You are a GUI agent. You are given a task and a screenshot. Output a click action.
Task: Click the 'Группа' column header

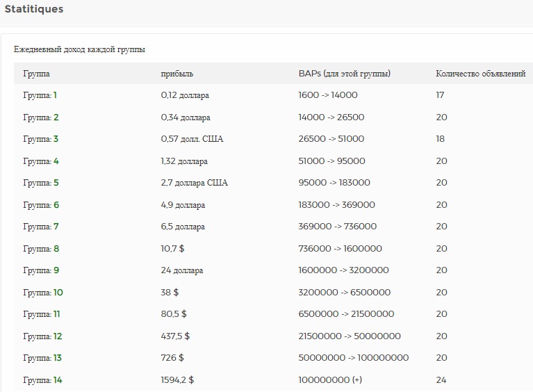tap(36, 74)
